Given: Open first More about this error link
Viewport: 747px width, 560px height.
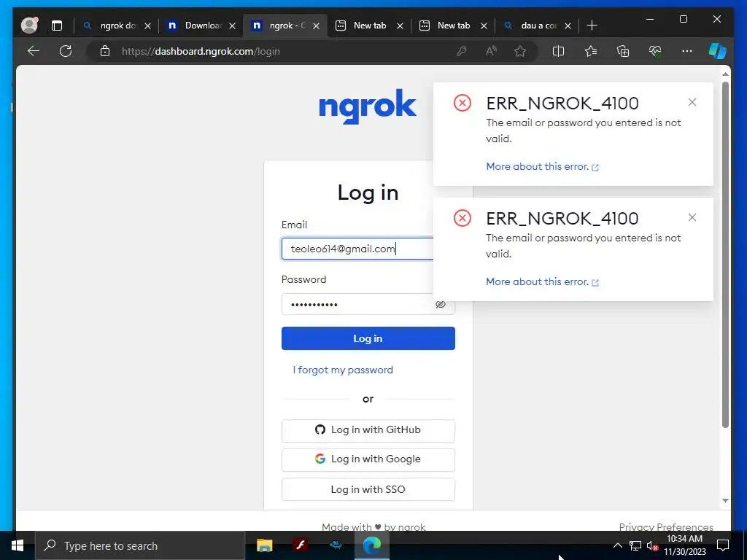Looking at the screenshot, I should pyautogui.click(x=542, y=167).
